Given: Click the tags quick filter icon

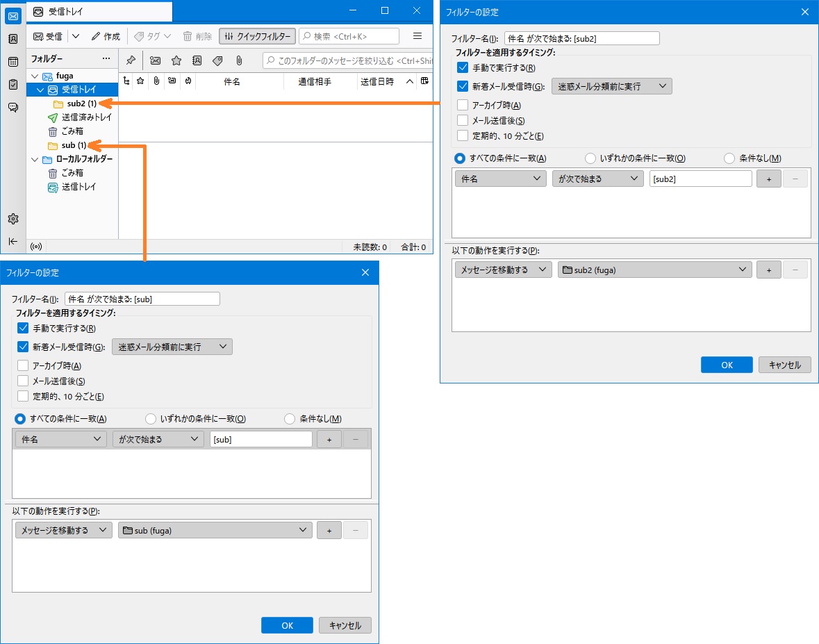Looking at the screenshot, I should (x=217, y=60).
